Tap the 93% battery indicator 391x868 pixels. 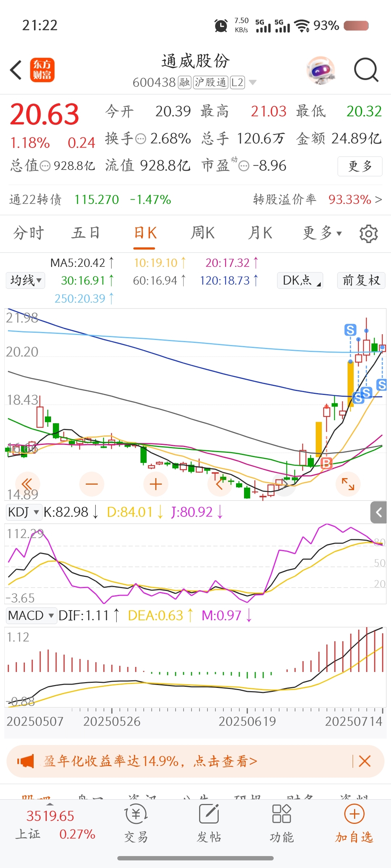pyautogui.click(x=341, y=26)
